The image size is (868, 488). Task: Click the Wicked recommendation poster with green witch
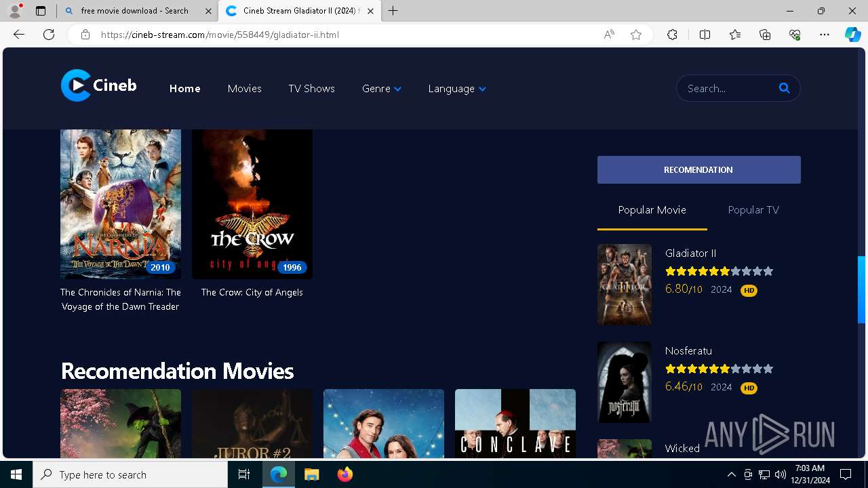[x=121, y=424]
